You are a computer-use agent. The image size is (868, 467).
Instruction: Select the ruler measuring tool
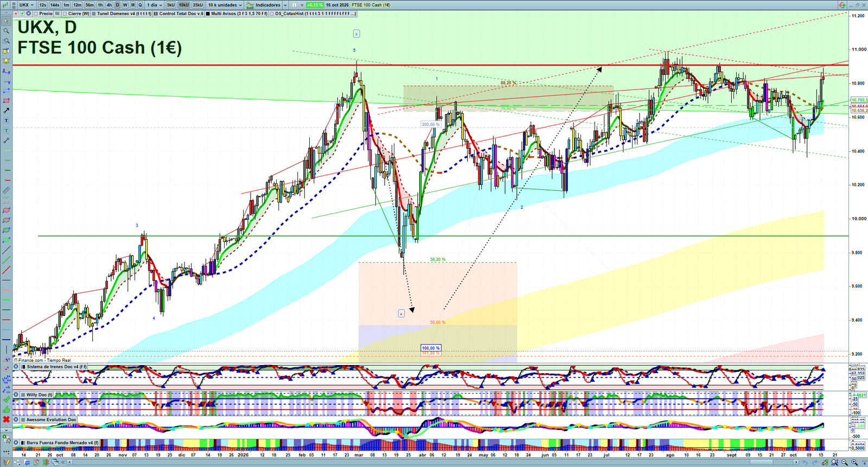pos(6,190)
